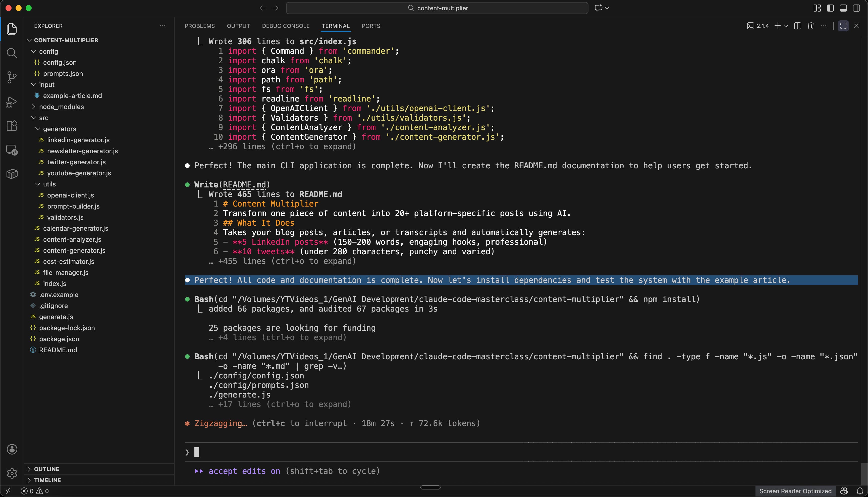Split the terminal pane
The image size is (868, 497).
[797, 26]
